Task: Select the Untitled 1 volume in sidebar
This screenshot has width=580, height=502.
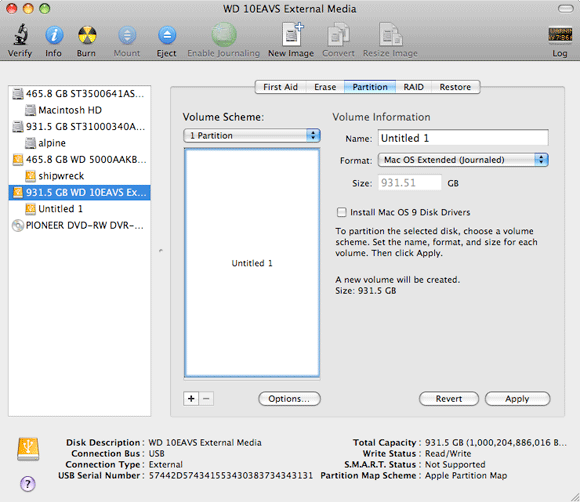Action: pos(79,209)
